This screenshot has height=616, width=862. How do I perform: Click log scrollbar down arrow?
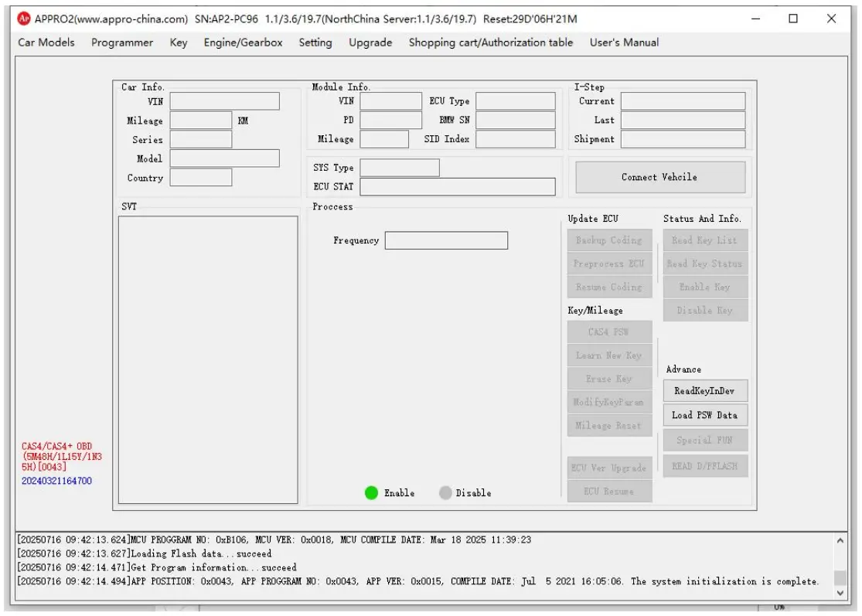[x=840, y=593]
